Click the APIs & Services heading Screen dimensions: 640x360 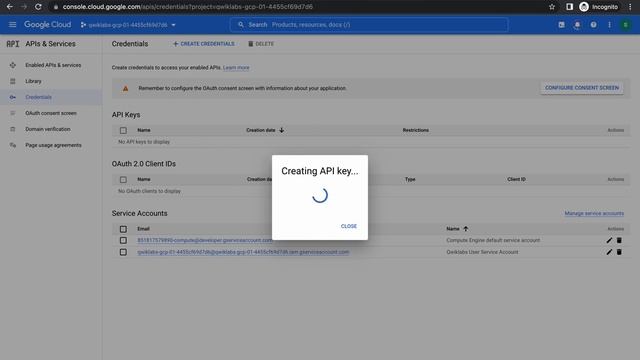[x=50, y=44]
